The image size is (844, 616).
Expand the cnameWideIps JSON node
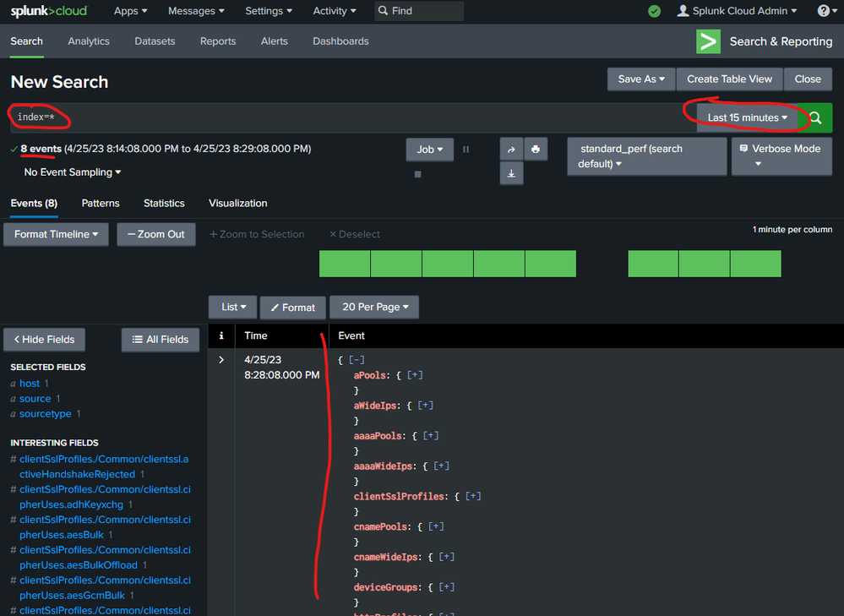tap(447, 557)
